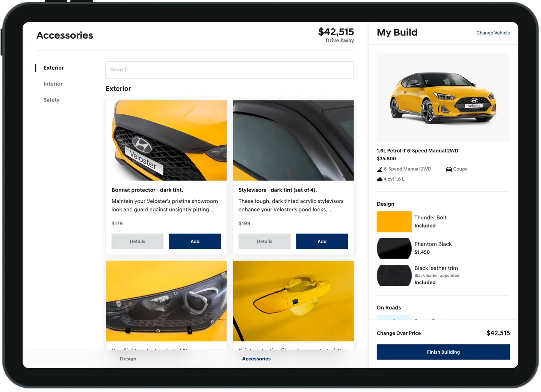Image resolution: width=541 pixels, height=392 pixels.
Task: Choose the Phantom Black color swatch
Action: 394,248
